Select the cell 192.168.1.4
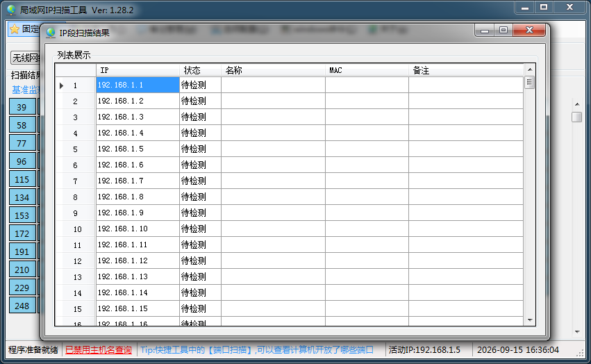This screenshot has height=364, width=591. coord(138,133)
